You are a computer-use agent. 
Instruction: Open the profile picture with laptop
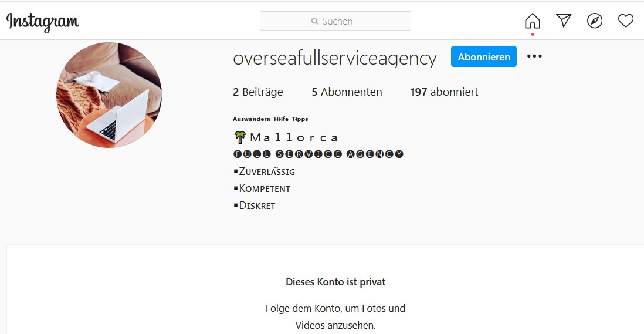(109, 95)
